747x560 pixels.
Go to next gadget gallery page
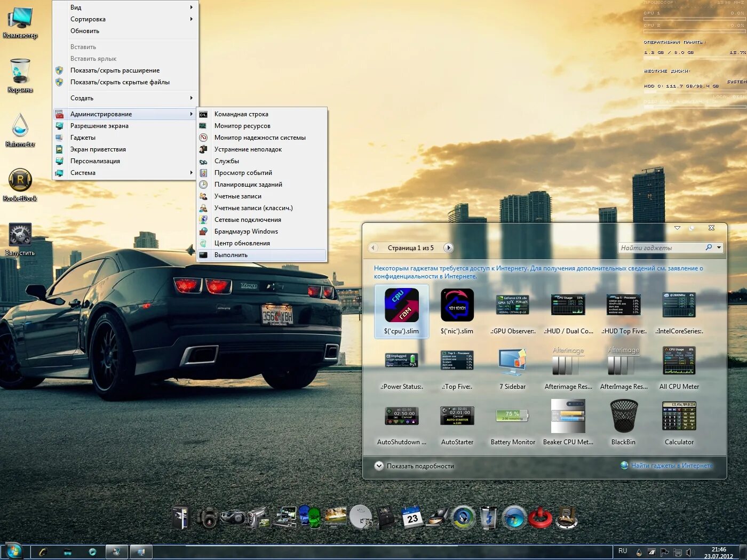(x=448, y=247)
